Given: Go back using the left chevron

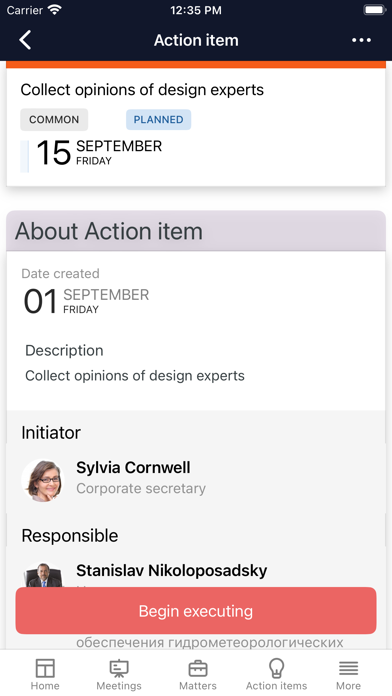Looking at the screenshot, I should pos(25,40).
